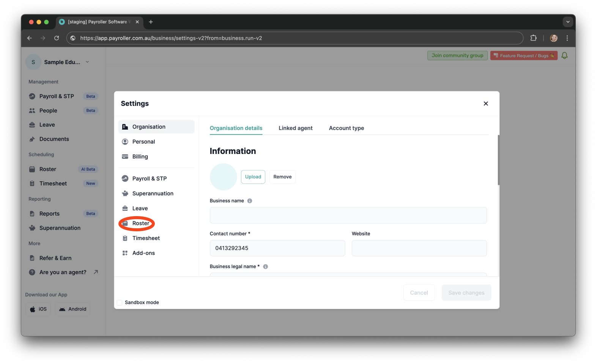The width and height of the screenshot is (597, 364).
Task: Click the organisation logo placeholder circle
Action: (x=223, y=177)
